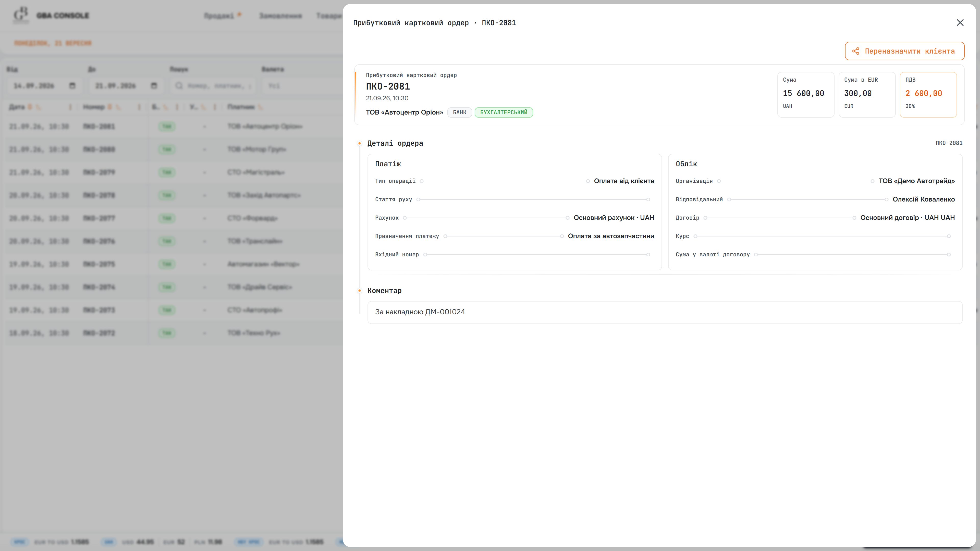
Task: Click the Деталі ордера section heading
Action: click(395, 143)
